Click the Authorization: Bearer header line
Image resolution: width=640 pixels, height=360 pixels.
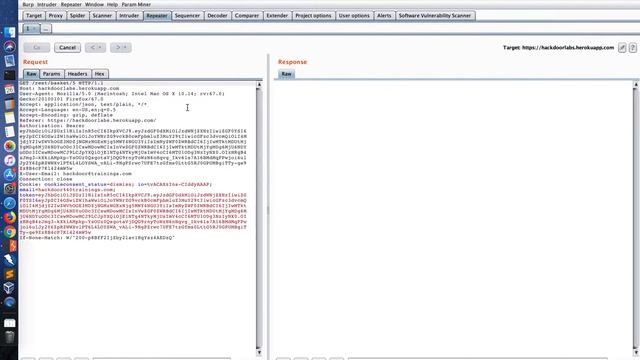point(52,126)
